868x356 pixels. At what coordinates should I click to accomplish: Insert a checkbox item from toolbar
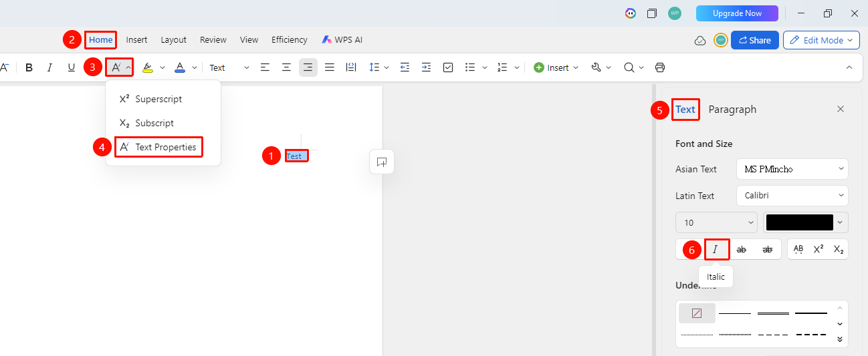pyautogui.click(x=449, y=67)
